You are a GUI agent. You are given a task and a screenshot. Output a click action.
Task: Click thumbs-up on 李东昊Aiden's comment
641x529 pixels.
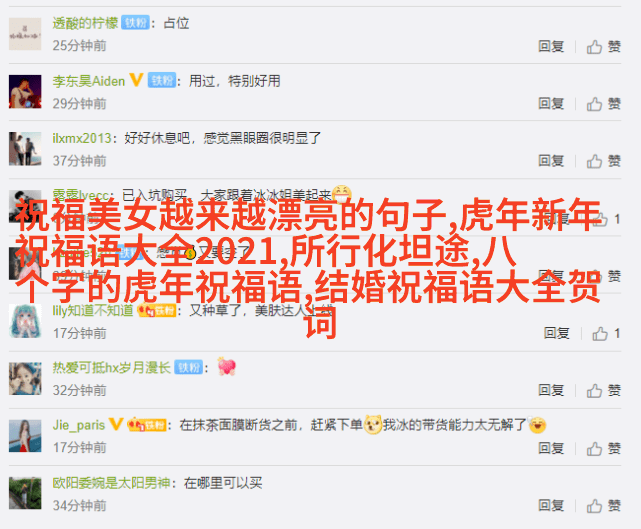604,104
